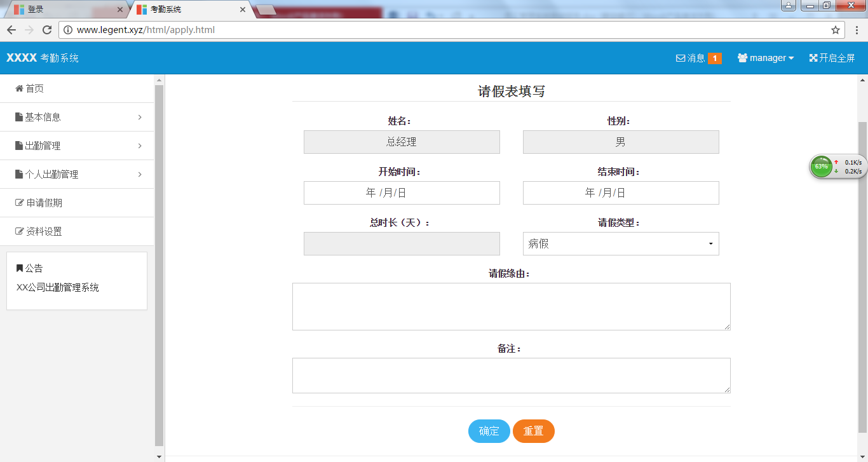Image resolution: width=868 pixels, height=462 pixels.
Task: Click the site info icon in address bar
Action: [68, 30]
